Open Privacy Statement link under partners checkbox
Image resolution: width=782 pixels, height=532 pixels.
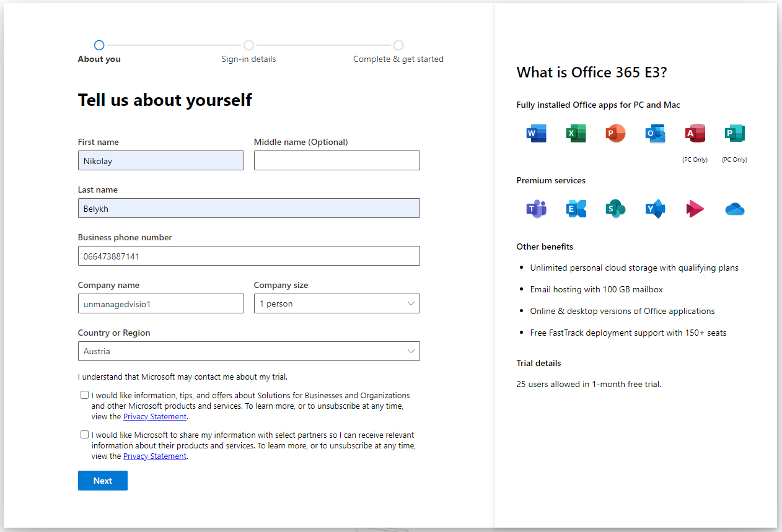click(x=155, y=456)
